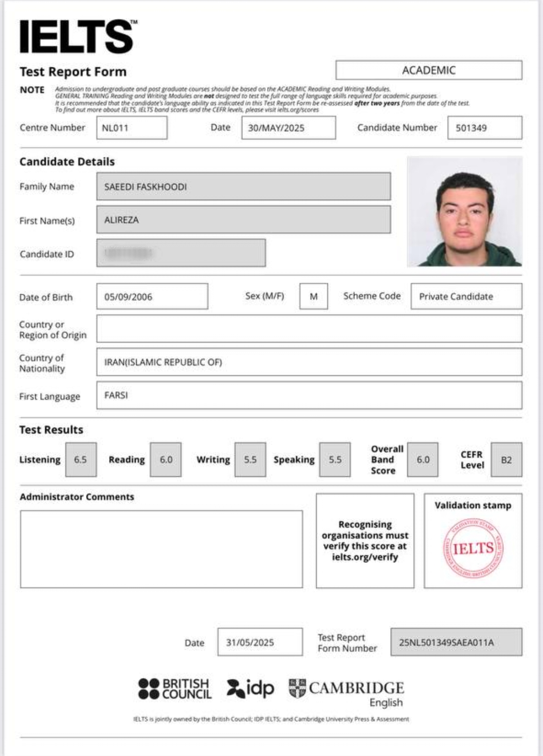Image resolution: width=543 pixels, height=756 pixels.
Task: Click the empty Country or Region of Origin field
Action: point(309,329)
